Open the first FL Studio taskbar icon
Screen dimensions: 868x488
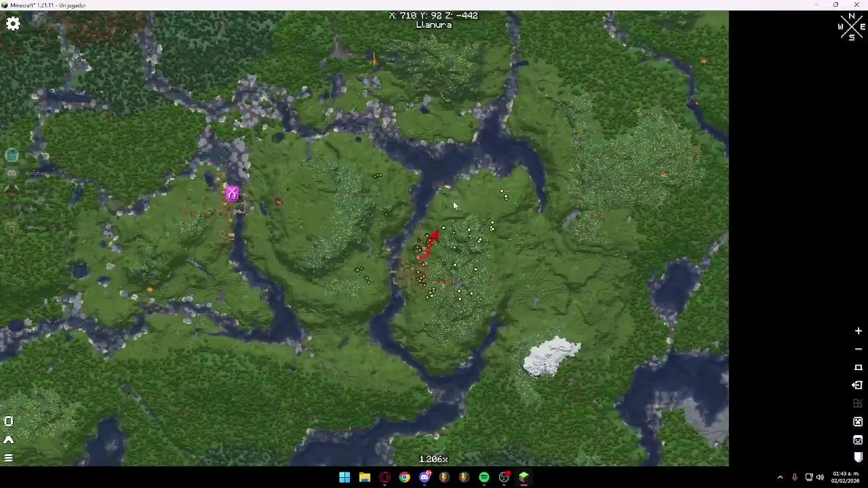click(x=445, y=477)
